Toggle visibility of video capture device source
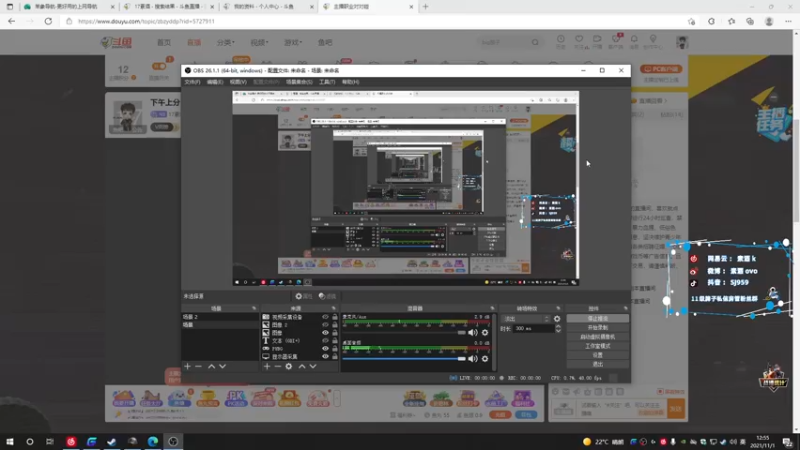Image resolution: width=800 pixels, height=450 pixels. pyautogui.click(x=325, y=317)
